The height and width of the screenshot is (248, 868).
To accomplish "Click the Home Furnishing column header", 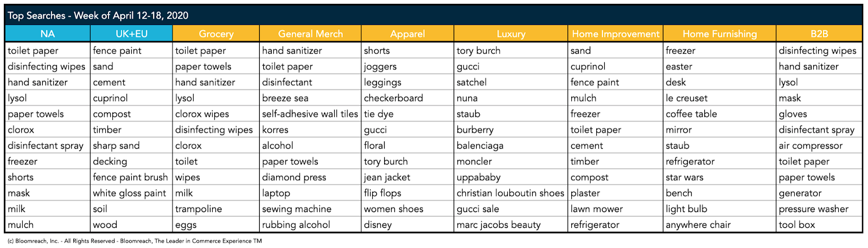I will click(720, 34).
